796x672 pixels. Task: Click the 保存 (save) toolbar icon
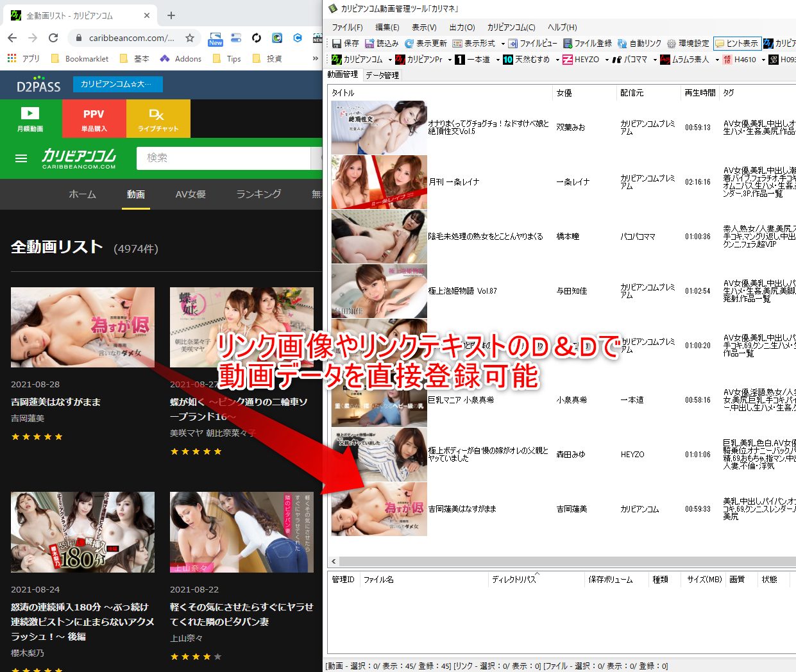click(x=337, y=44)
